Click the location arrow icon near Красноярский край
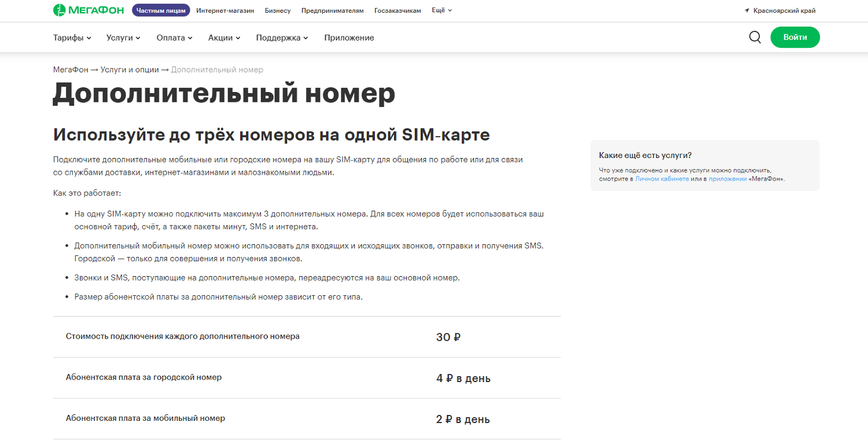The height and width of the screenshot is (448, 868). tap(747, 10)
